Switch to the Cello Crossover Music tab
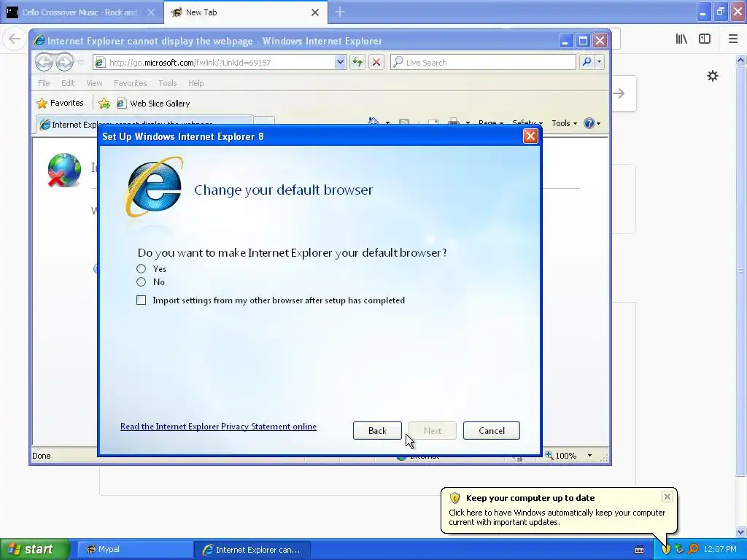747x560 pixels. [82, 12]
